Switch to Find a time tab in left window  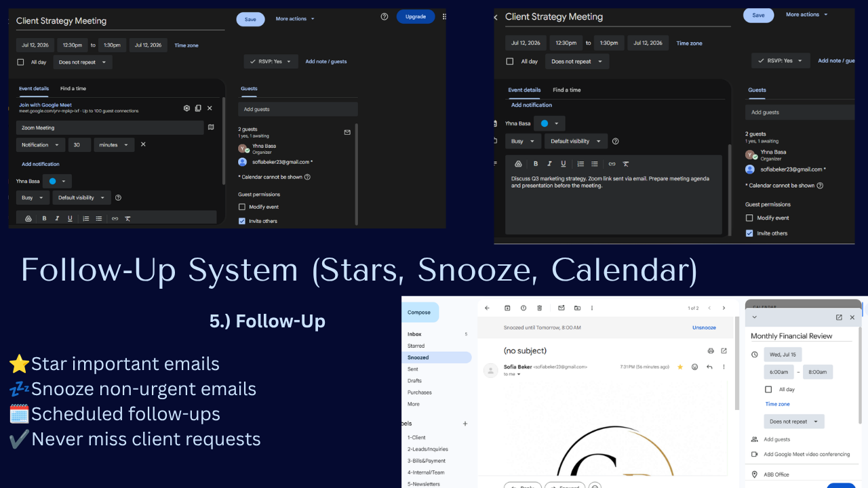(x=73, y=89)
